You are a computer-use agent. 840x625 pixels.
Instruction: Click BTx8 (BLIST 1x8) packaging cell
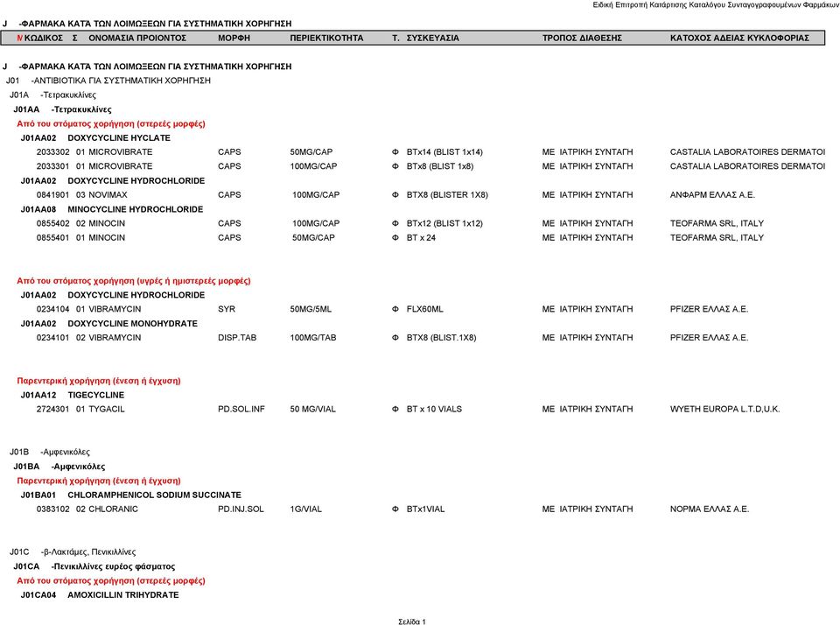point(440,166)
